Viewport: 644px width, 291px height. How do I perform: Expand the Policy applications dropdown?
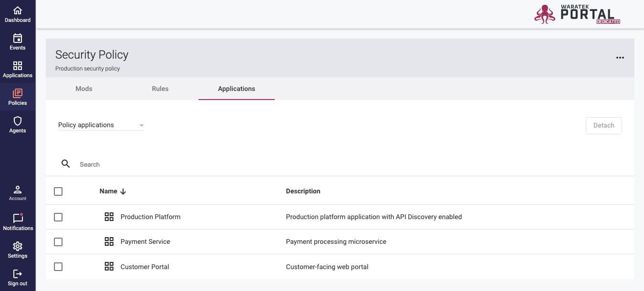[101, 125]
